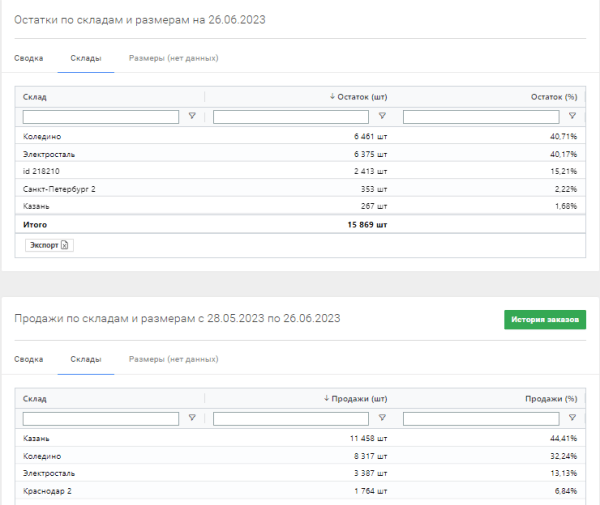Click filter icon for Склад in stock table
This screenshot has width=600, height=505.
192,117
